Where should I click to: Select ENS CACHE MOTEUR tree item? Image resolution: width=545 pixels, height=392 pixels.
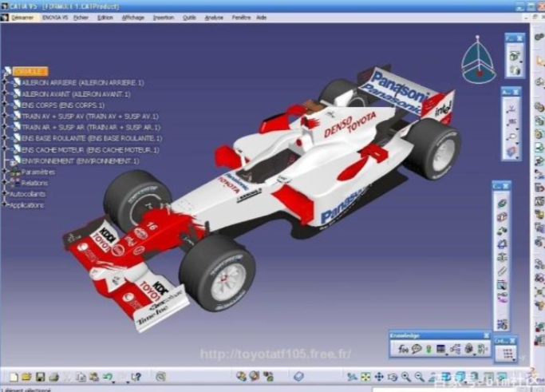tap(90, 150)
